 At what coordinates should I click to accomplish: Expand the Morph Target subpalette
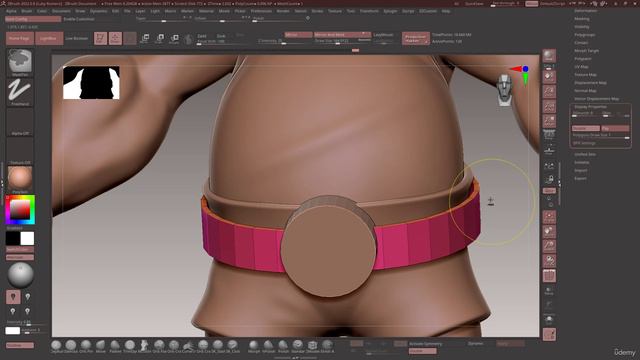(x=586, y=51)
